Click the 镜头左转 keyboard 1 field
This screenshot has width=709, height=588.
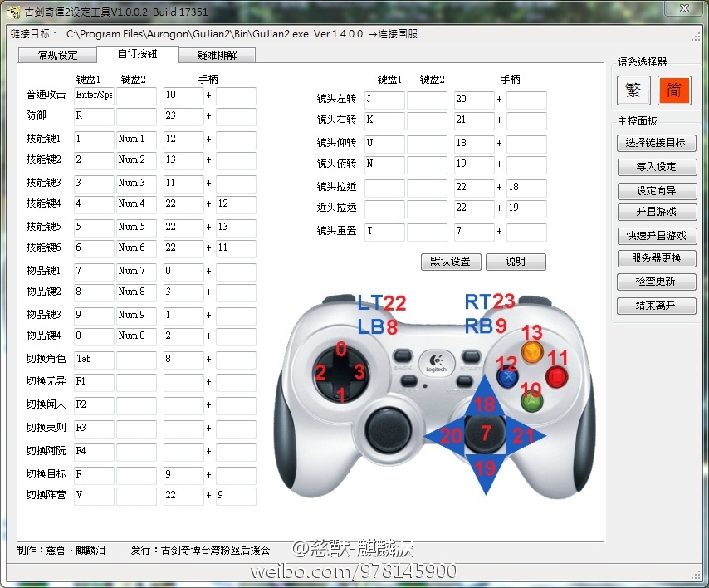click(x=384, y=100)
